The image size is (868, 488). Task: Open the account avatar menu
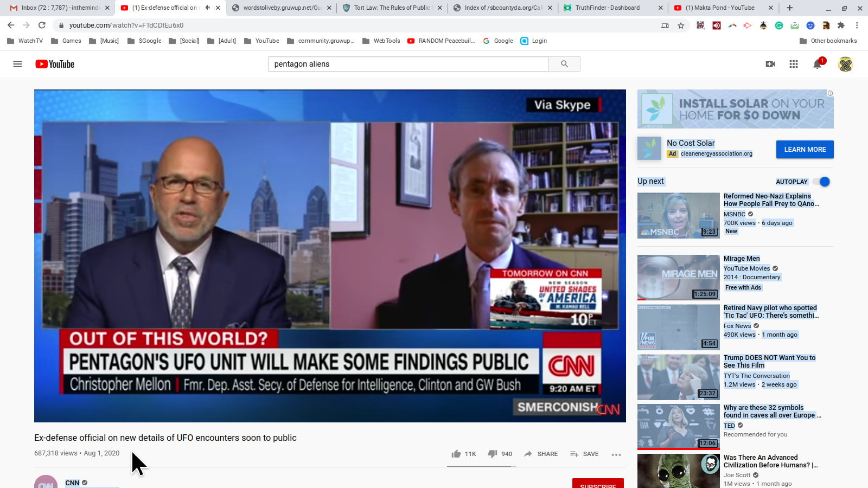[845, 64]
